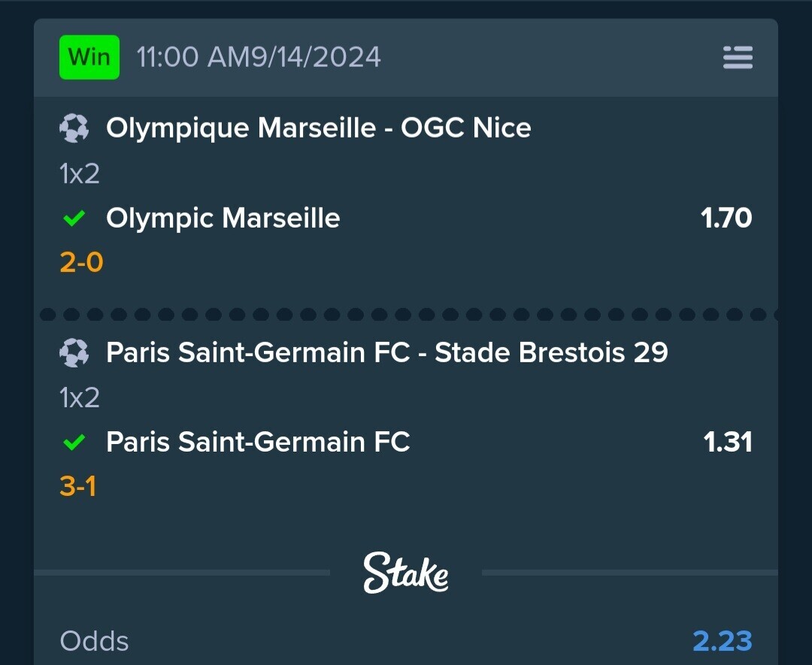Screen dimensions: 812x665
Task: Click the 1.70 odds value
Action: [x=726, y=218]
